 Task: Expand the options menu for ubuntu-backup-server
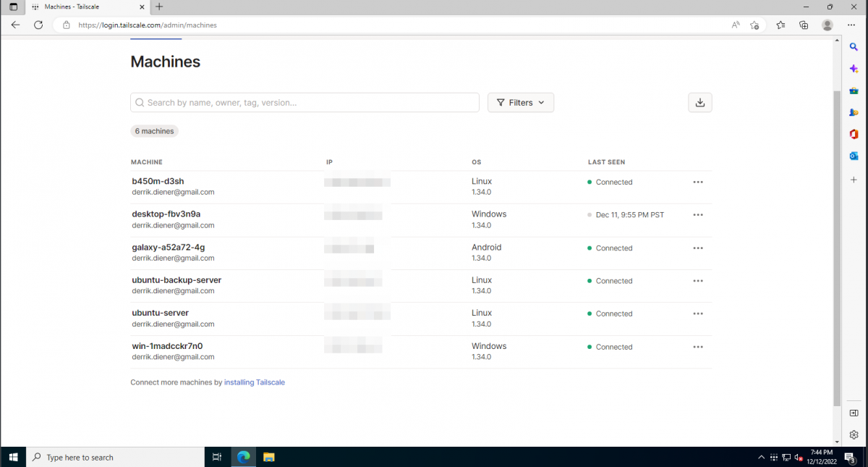tap(697, 280)
